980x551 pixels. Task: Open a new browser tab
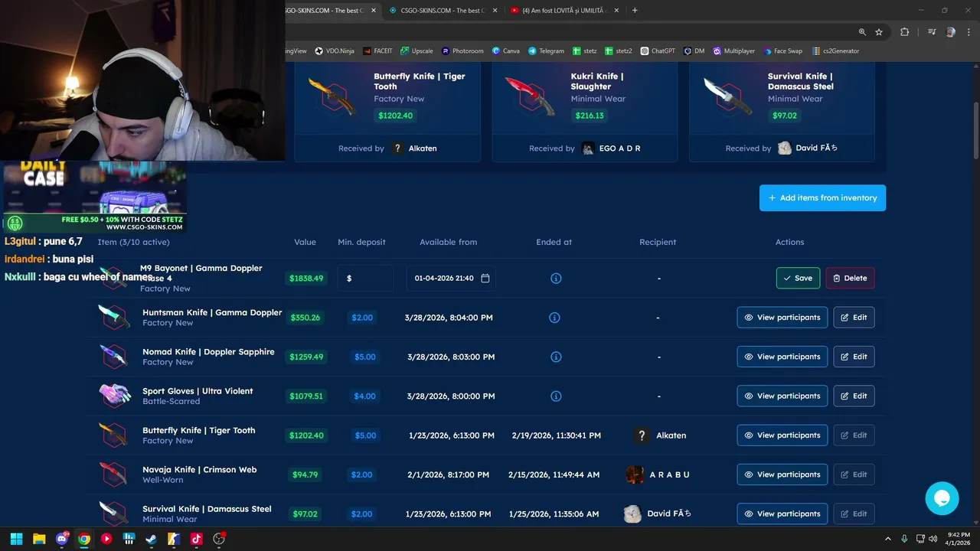(x=635, y=10)
